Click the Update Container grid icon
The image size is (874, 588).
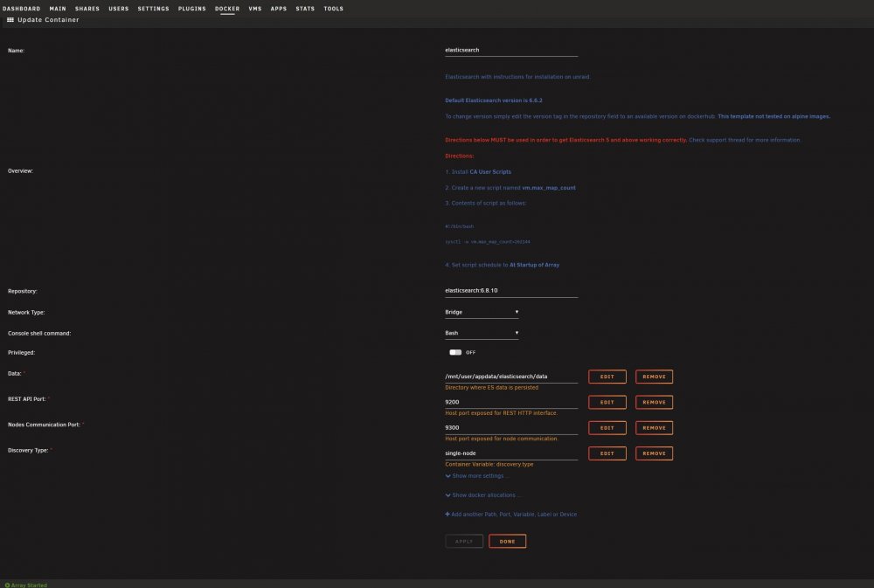point(10,19)
